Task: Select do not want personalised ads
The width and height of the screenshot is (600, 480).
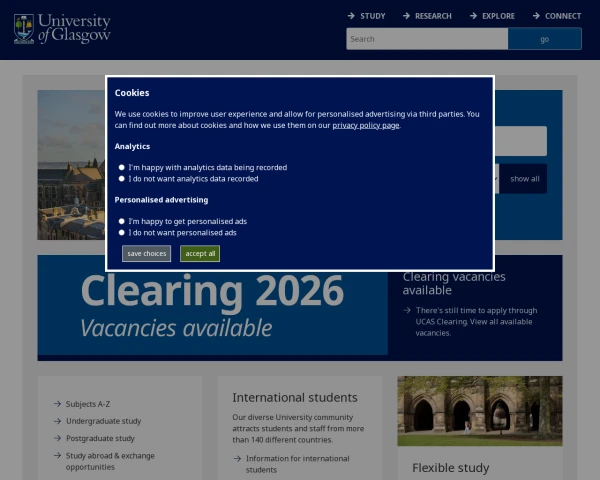Action: pos(122,232)
